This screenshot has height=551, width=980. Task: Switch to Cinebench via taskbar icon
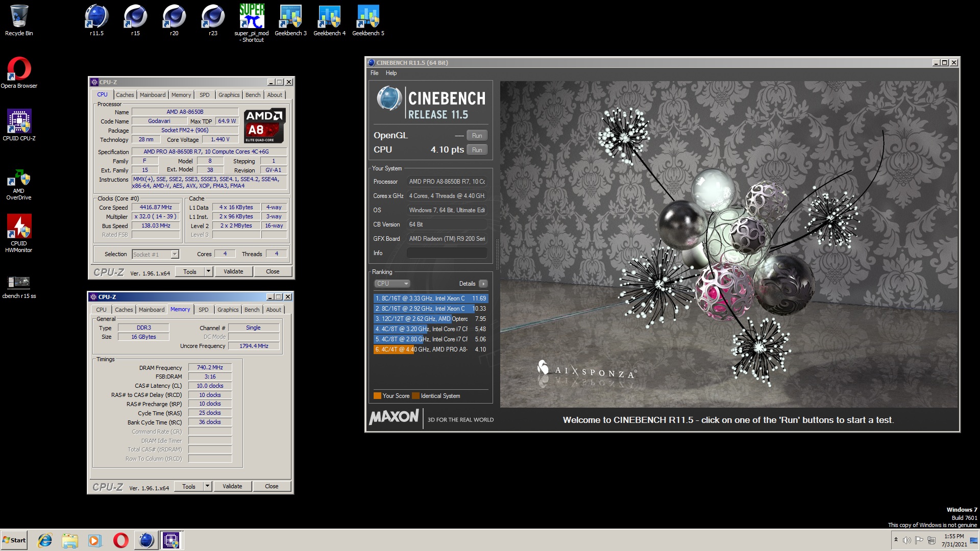click(146, 540)
